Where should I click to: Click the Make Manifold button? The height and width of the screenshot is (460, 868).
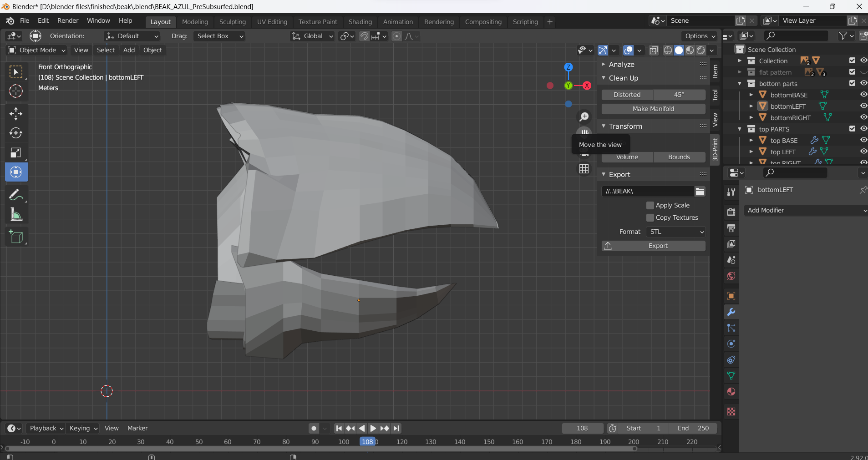653,109
